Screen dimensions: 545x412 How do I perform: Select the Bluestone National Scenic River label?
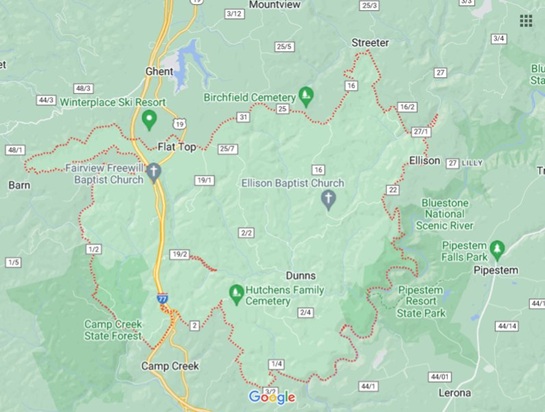(445, 214)
